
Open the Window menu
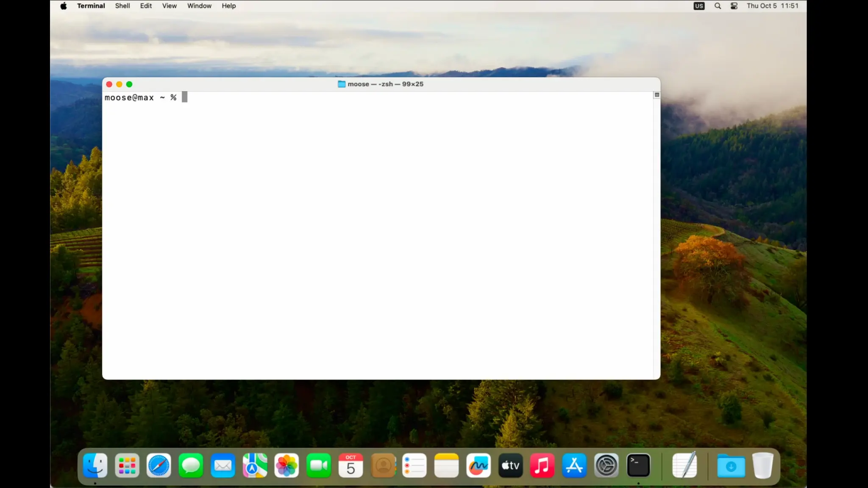(x=199, y=6)
